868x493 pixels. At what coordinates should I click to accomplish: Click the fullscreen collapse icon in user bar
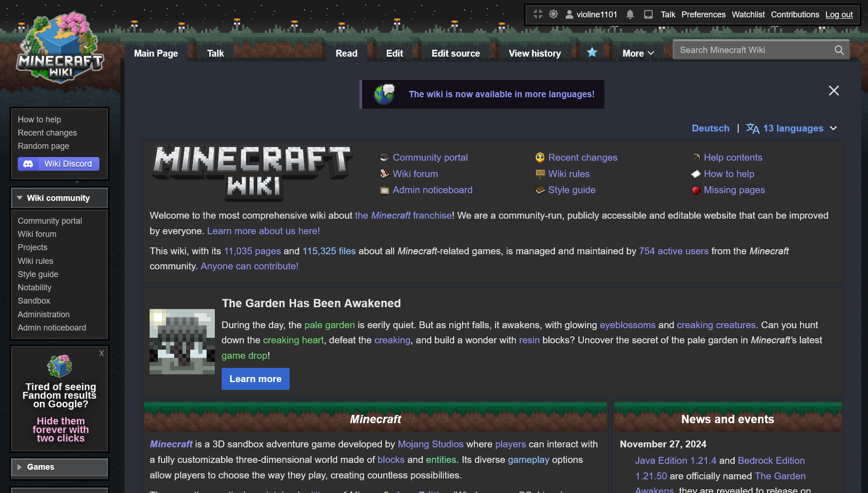(538, 14)
